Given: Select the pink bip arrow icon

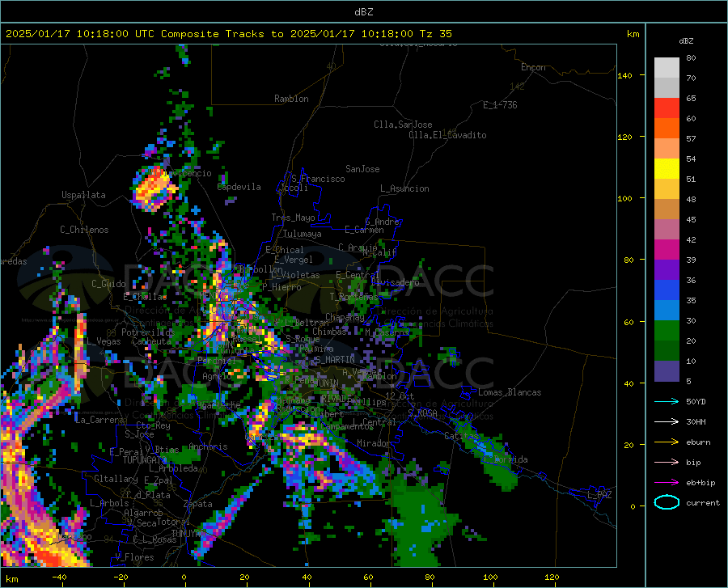Looking at the screenshot, I should [x=667, y=463].
